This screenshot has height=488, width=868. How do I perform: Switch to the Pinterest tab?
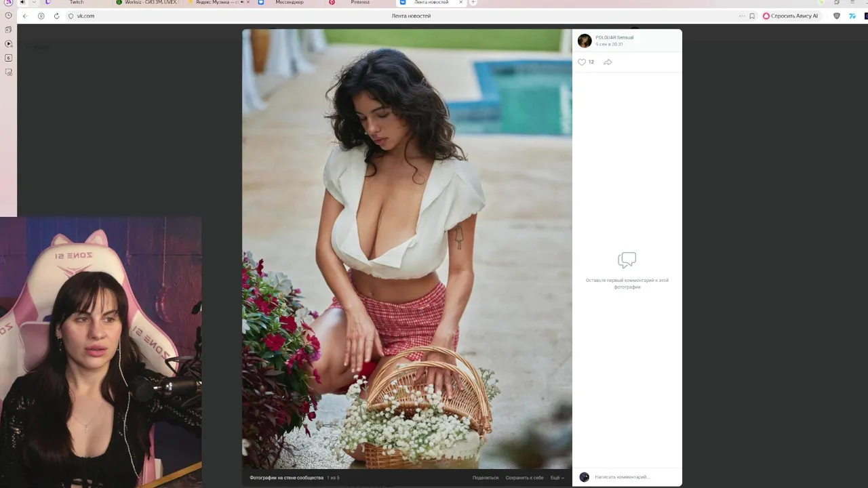point(359,3)
